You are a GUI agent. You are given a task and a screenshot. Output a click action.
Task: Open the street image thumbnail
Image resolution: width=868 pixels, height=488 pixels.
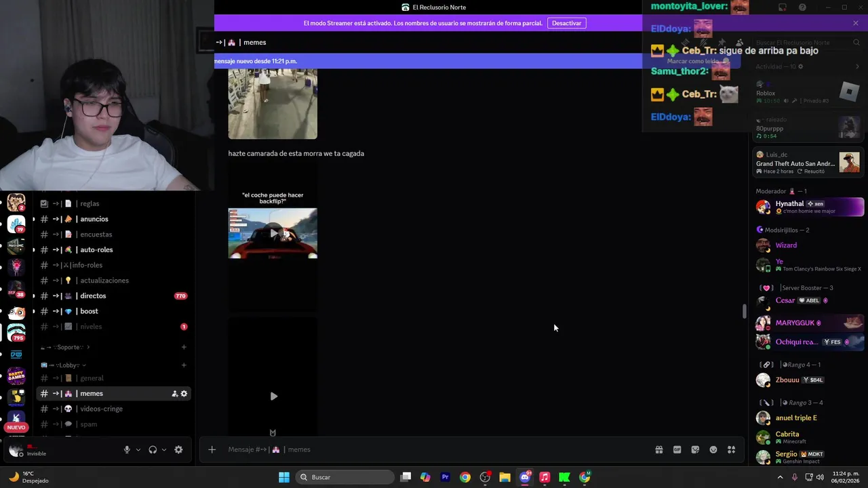coord(273,104)
